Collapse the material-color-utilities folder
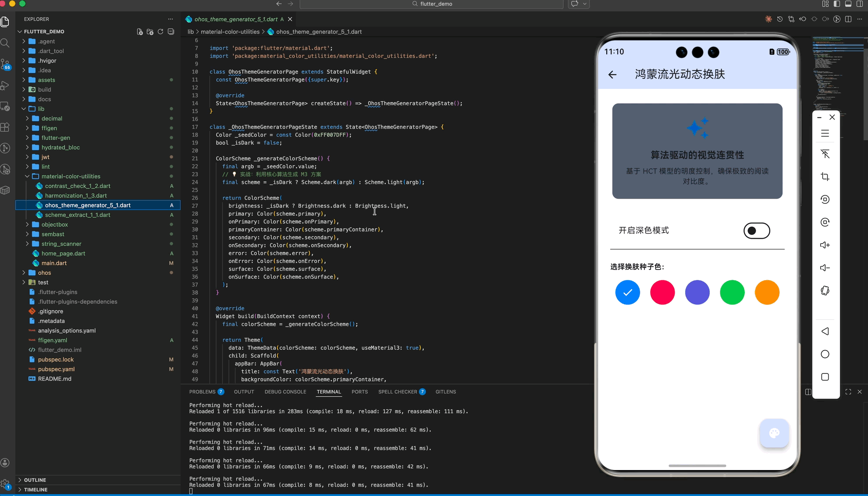Viewport: 868px width, 496px height. pos(71,176)
